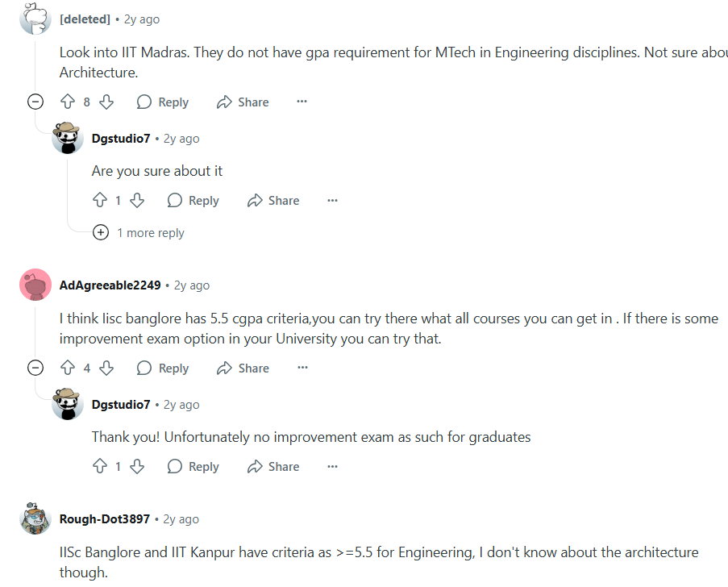Collapse AdAgreeable2249's comment thread
This screenshot has width=728, height=587.
click(x=35, y=368)
